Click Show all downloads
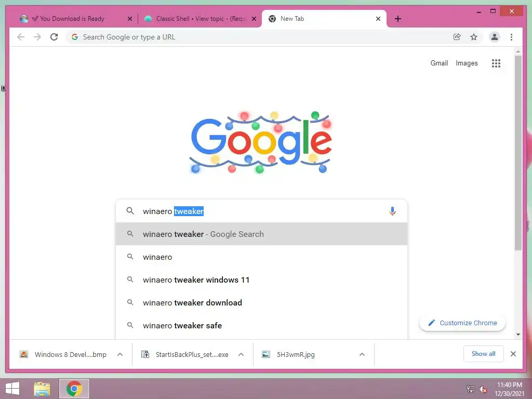Image resolution: width=532 pixels, height=399 pixels. 483,354
